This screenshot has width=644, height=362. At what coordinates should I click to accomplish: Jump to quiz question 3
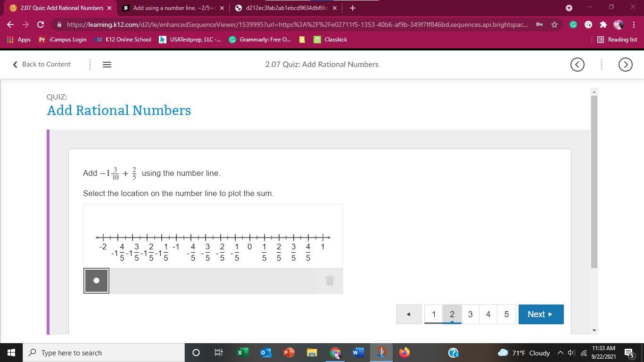click(x=470, y=314)
